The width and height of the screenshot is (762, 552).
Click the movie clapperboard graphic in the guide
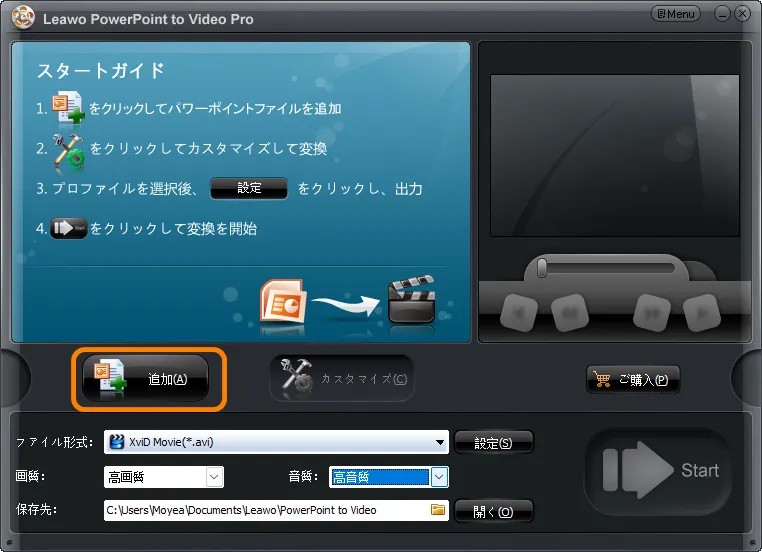pyautogui.click(x=411, y=299)
